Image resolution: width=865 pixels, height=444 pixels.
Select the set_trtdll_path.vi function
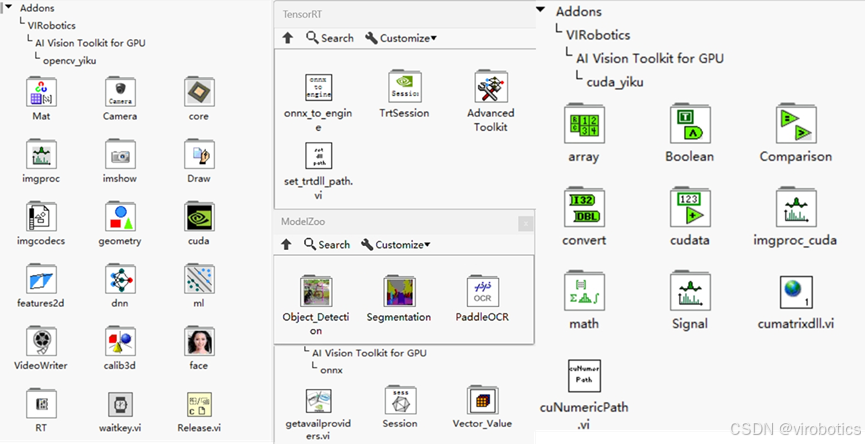(x=318, y=156)
